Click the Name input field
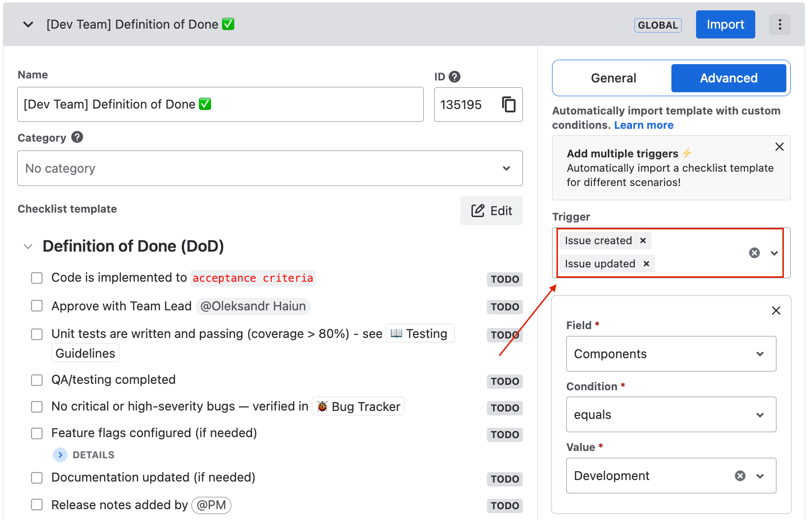This screenshot has height=520, width=812. point(221,105)
